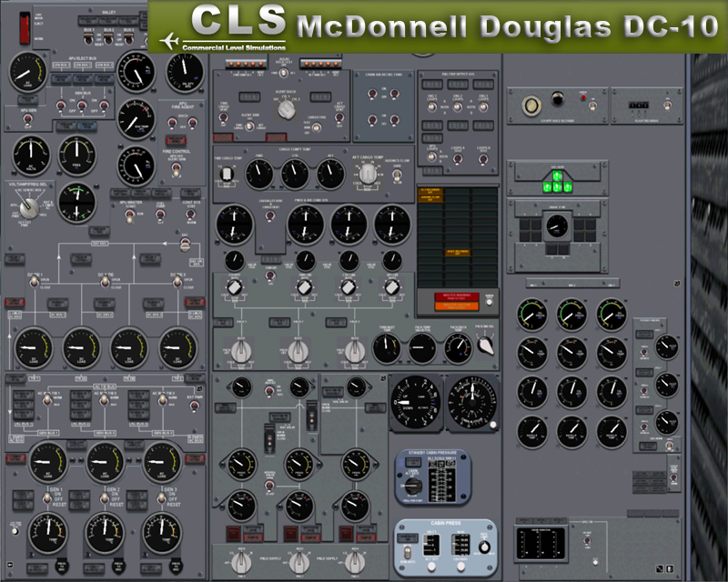The height and width of the screenshot is (582, 728).
Task: Flip the AC BUS TIE 1 switch
Action: (47, 399)
